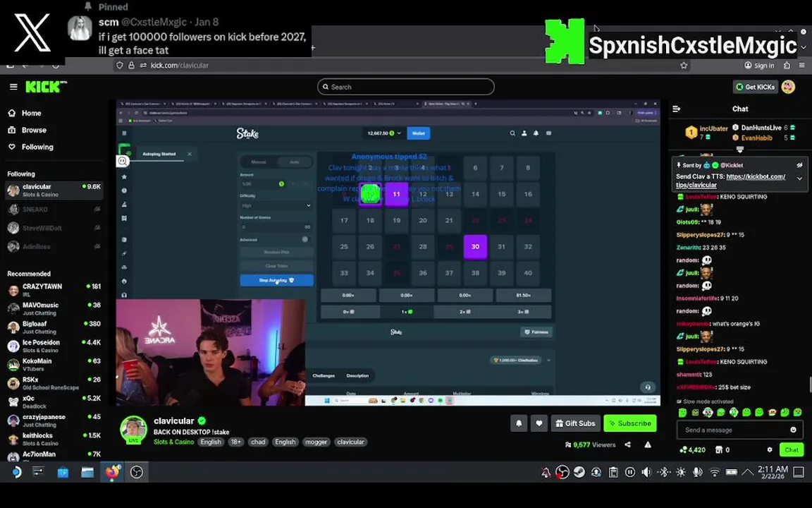The width and height of the screenshot is (812, 508).
Task: Open SteveWillDoIt channel in Following list
Action: (x=54, y=228)
